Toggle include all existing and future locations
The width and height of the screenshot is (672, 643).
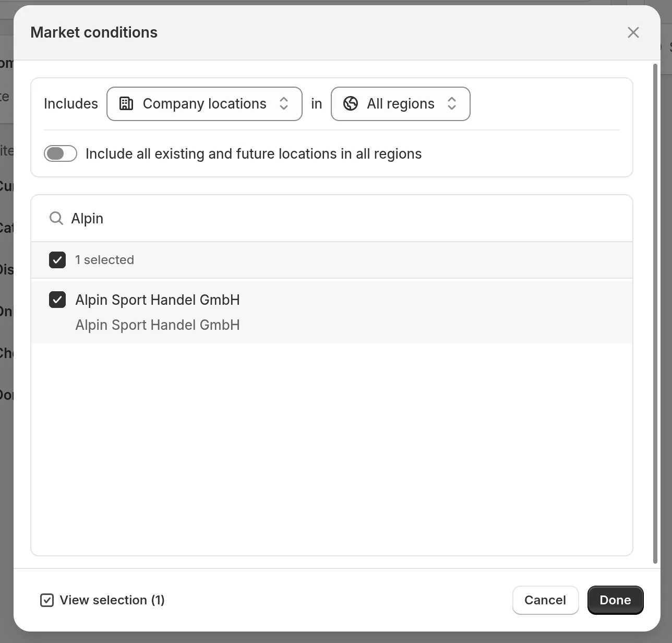pos(61,153)
